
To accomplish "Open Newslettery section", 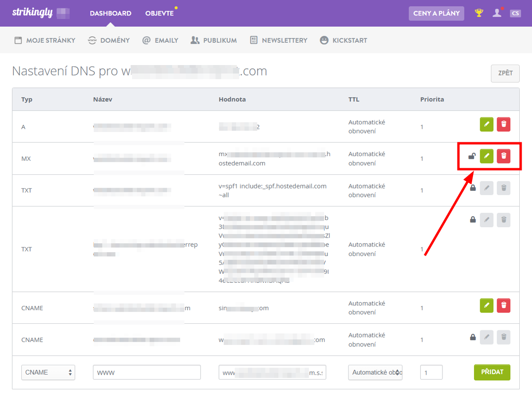I will 279,41.
